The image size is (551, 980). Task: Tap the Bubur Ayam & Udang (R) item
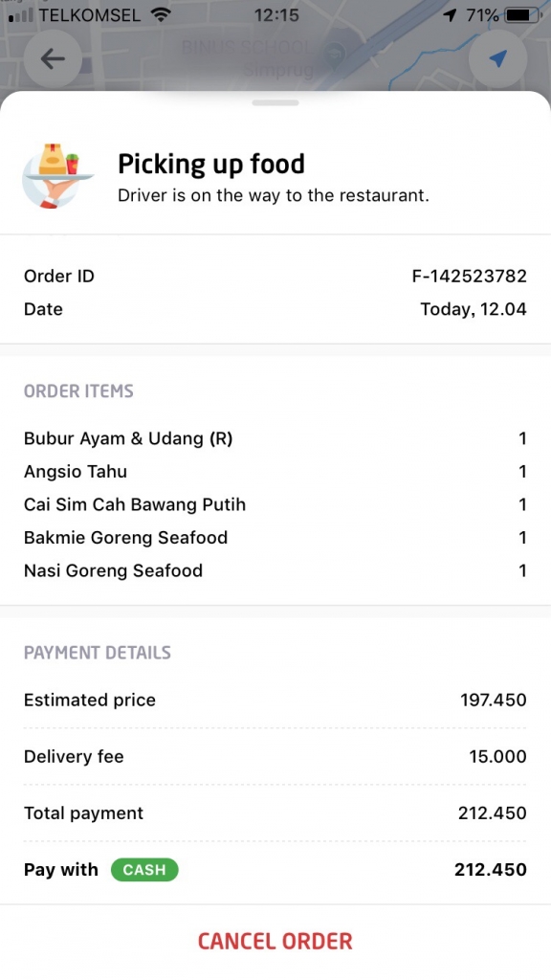point(275,438)
